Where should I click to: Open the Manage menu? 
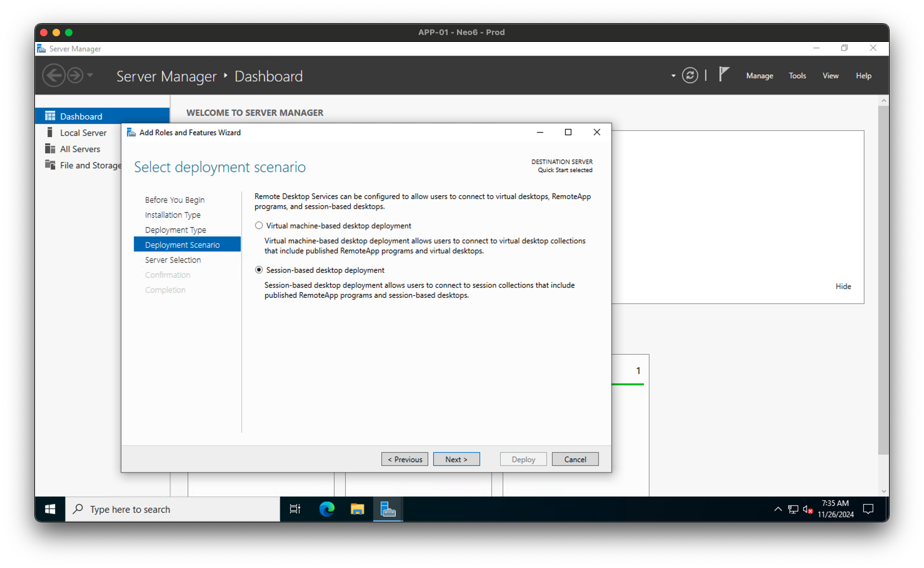coord(760,76)
